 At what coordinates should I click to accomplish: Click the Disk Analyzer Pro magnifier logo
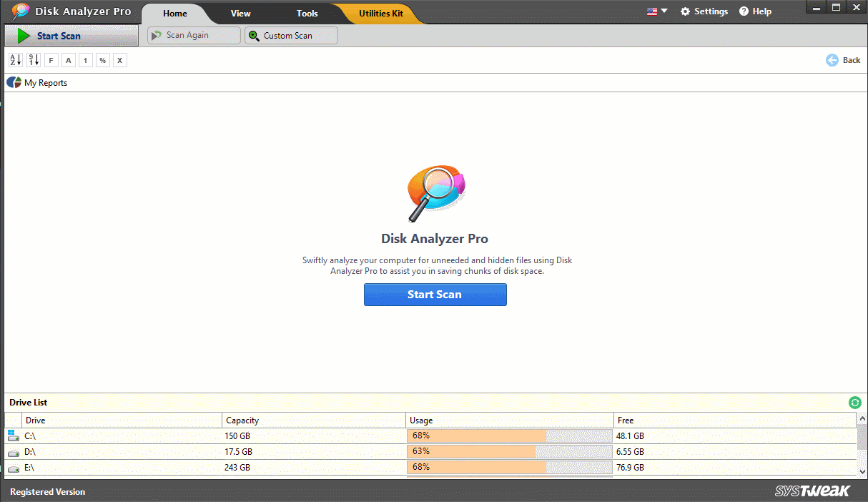pos(435,193)
